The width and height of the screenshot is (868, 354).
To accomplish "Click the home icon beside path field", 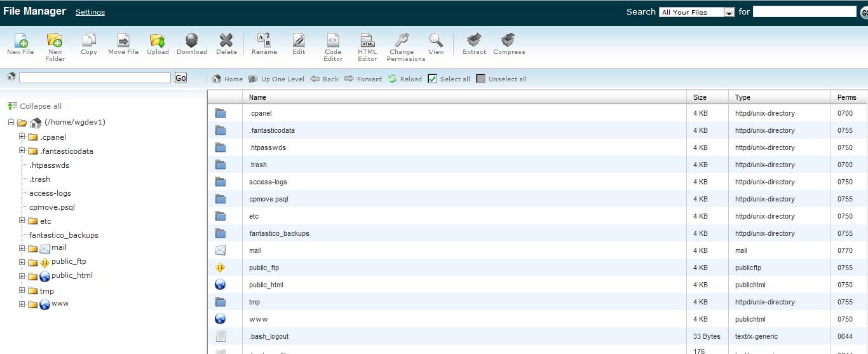I will click(x=11, y=77).
